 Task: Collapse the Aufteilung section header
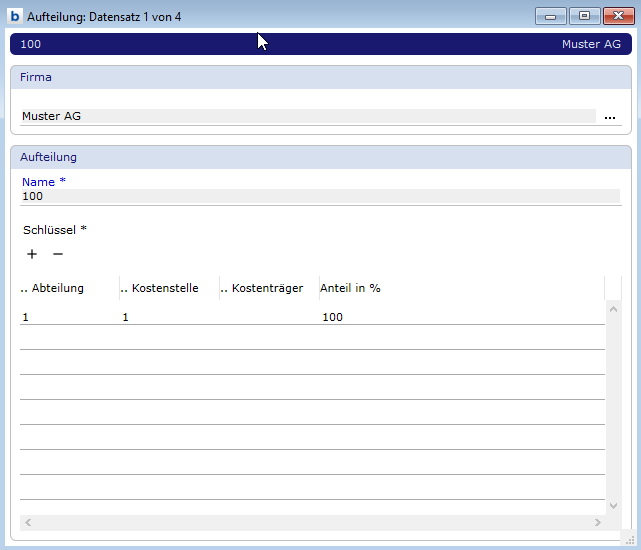(320, 157)
